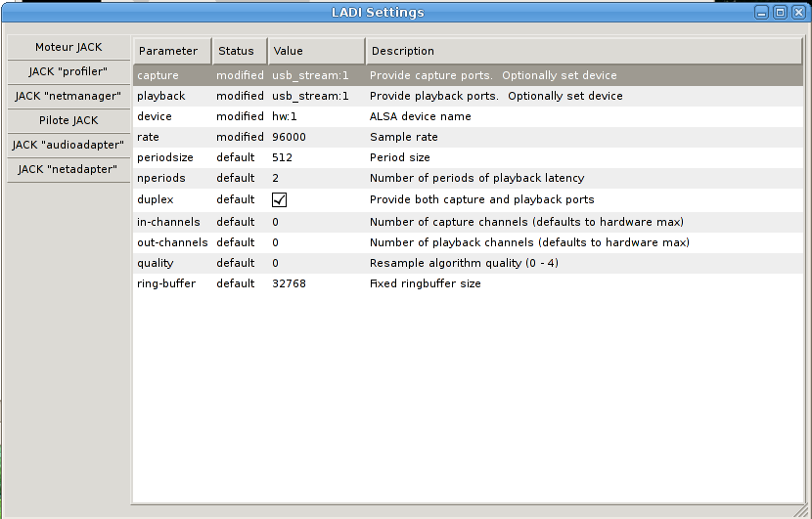
Task: Select the duplex parameter name
Action: point(156,199)
